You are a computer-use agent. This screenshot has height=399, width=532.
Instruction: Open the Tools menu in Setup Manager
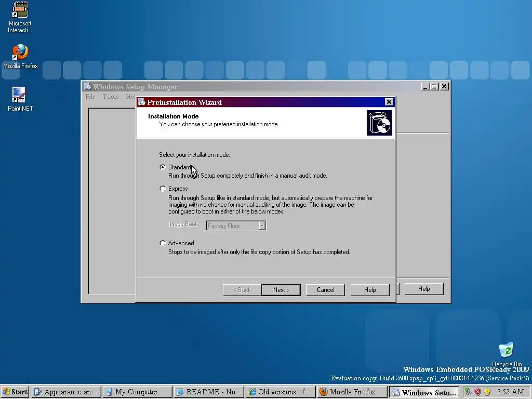point(111,97)
